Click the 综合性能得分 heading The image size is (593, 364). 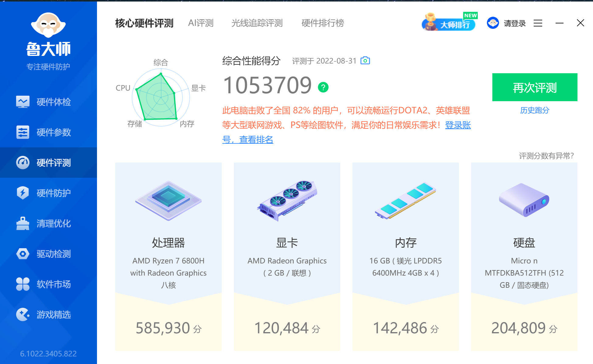click(x=251, y=61)
